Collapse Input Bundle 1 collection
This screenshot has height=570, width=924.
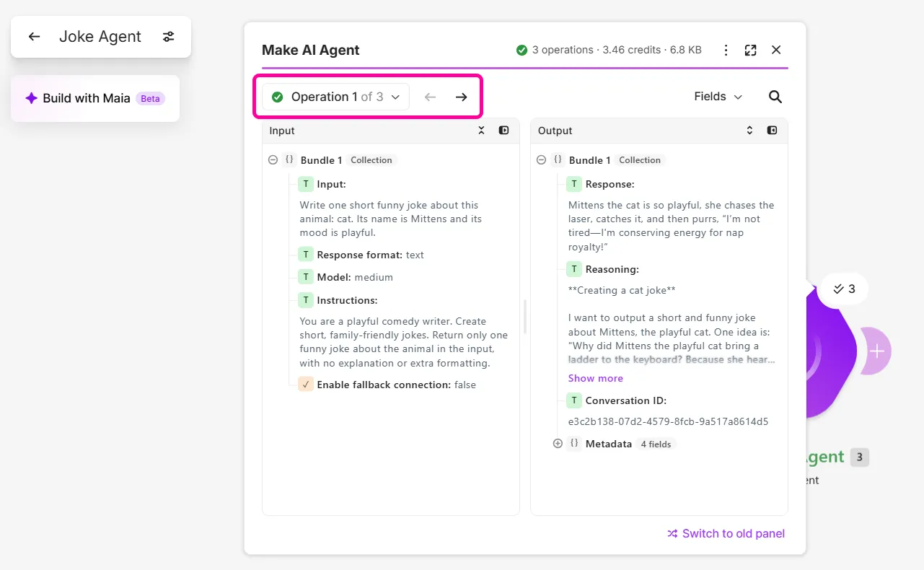[273, 160]
